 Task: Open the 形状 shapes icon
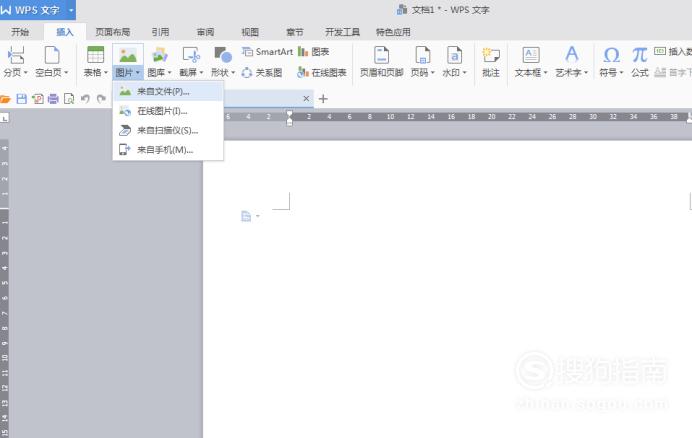tap(223, 55)
